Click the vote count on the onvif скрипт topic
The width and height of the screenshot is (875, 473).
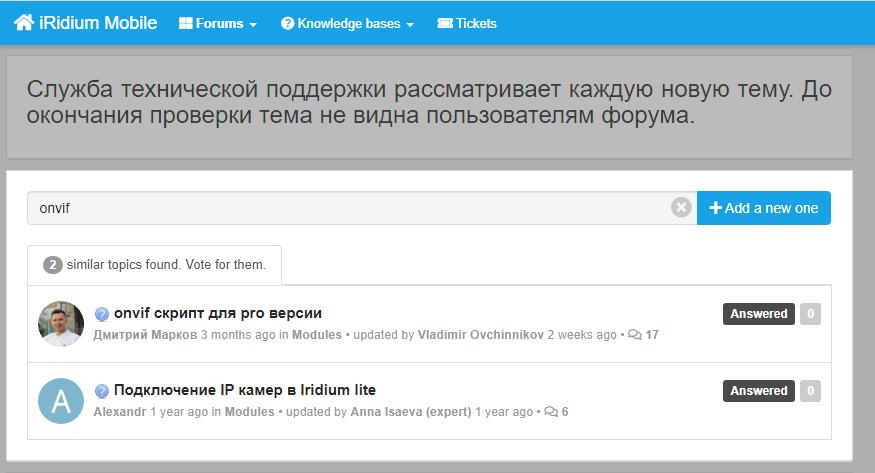tap(810, 313)
